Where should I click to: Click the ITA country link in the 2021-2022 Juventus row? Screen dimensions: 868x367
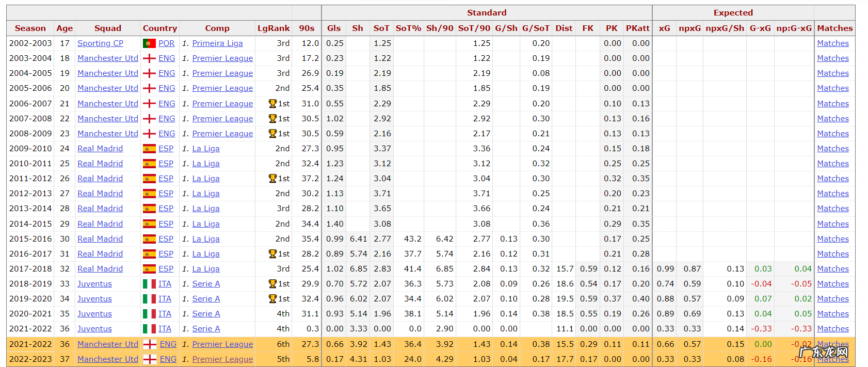(165, 329)
